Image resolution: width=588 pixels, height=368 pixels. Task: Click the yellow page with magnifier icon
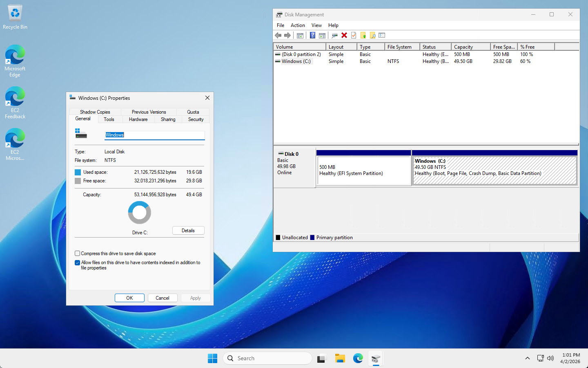pyautogui.click(x=372, y=36)
